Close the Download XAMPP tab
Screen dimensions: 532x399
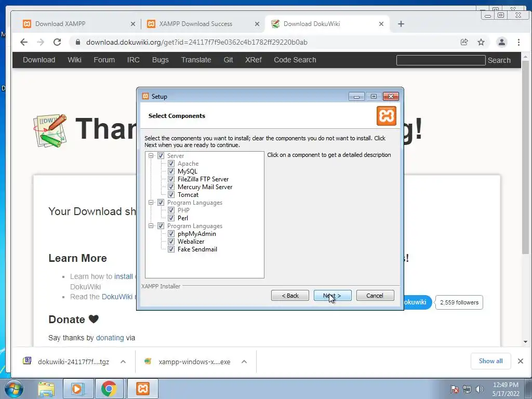133,24
